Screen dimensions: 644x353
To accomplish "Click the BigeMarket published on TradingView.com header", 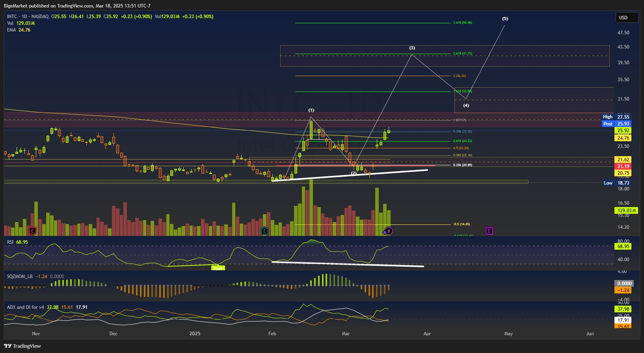I will (77, 6).
